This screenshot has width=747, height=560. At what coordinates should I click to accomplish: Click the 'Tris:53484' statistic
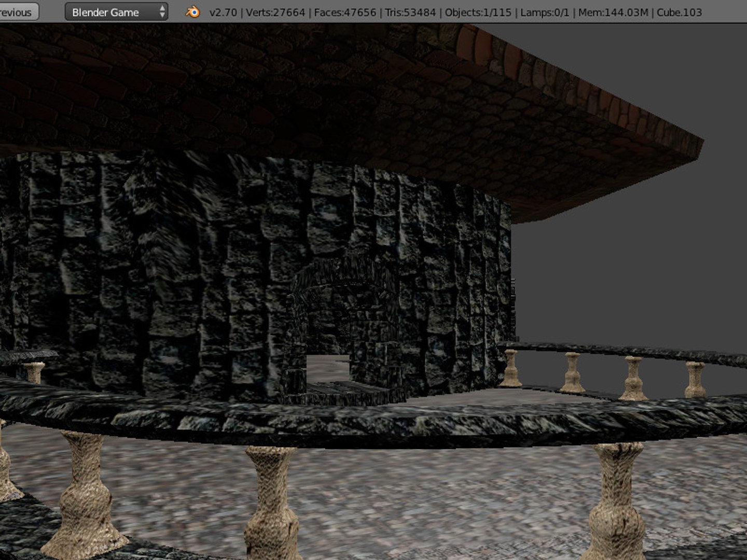point(410,12)
